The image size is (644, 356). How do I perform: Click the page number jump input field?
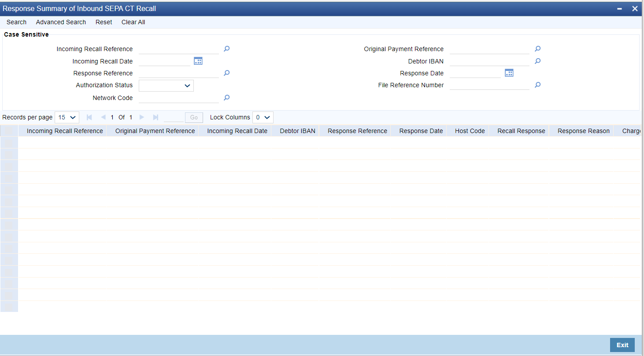coord(174,117)
